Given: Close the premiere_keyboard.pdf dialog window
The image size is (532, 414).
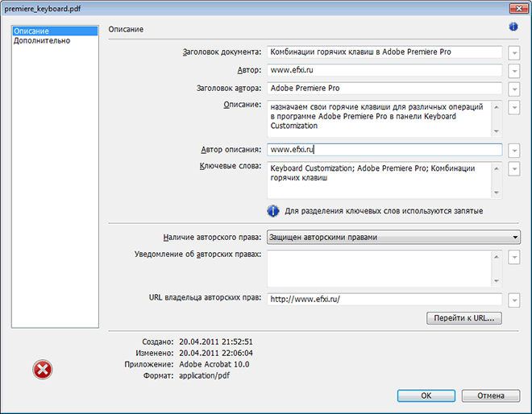Looking at the screenshot, I should [x=519, y=9].
